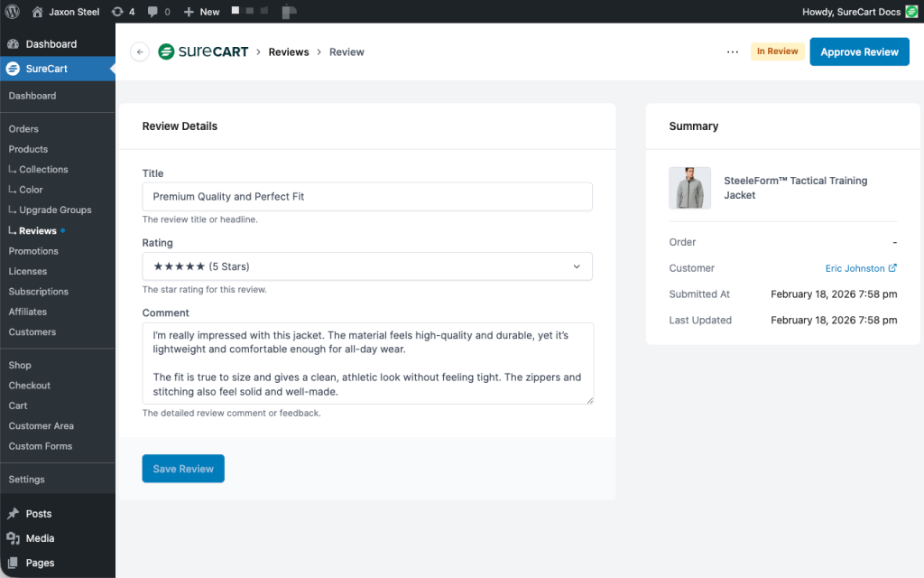Click the Approve Review button
Screen dimensions: 924x578
859,51
